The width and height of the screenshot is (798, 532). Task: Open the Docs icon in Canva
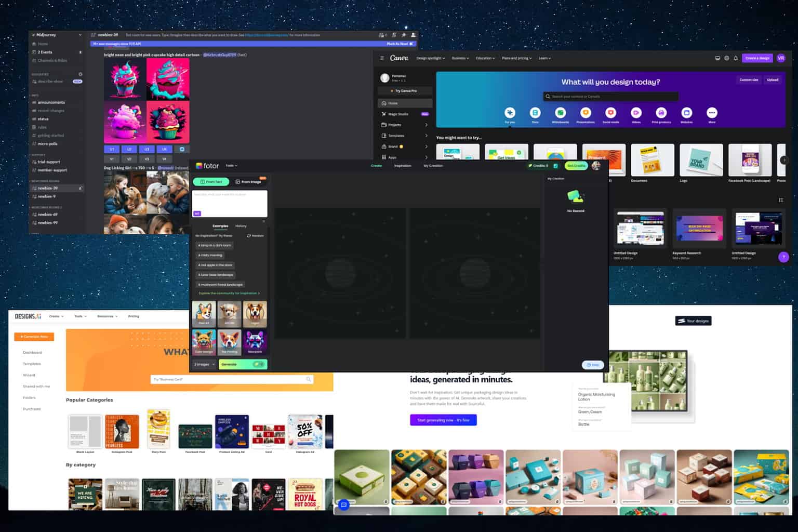coord(535,113)
